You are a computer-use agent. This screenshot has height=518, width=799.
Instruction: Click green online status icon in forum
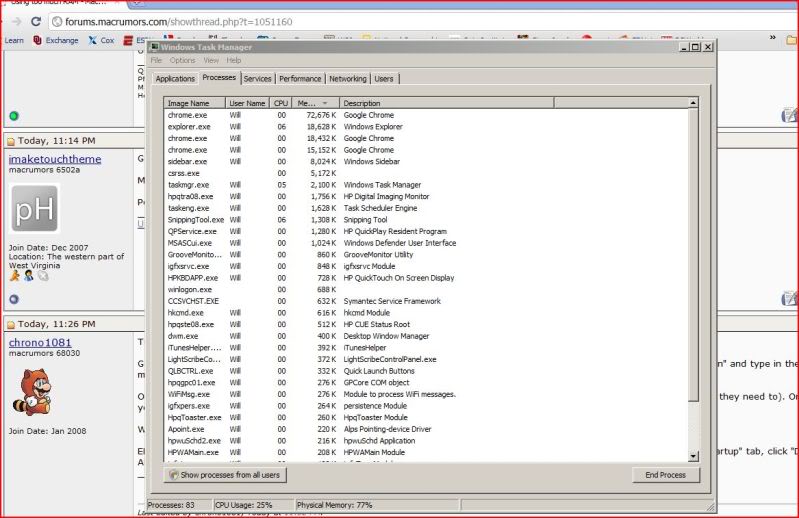point(14,116)
